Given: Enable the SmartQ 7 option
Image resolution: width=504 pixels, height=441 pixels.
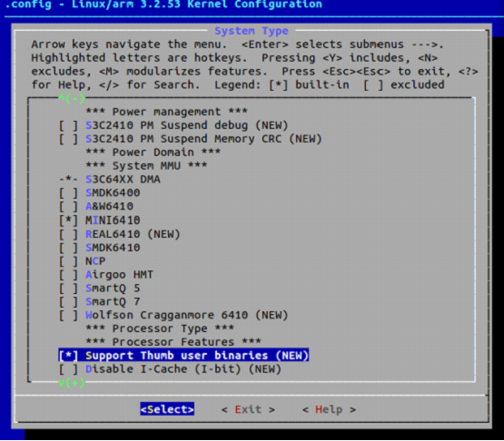Looking at the screenshot, I should [x=68, y=301].
